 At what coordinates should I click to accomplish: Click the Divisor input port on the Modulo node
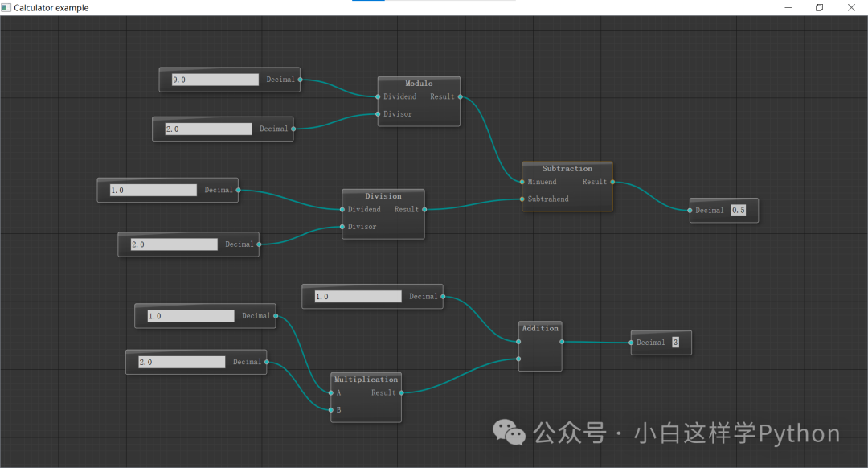click(x=377, y=113)
